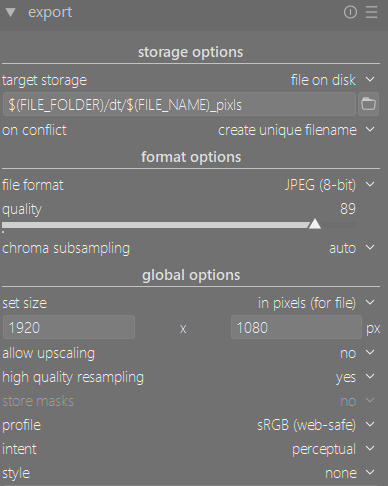Image resolution: width=388 pixels, height=486 pixels.
Task: Click the width field showing 1920
Action: 69,327
